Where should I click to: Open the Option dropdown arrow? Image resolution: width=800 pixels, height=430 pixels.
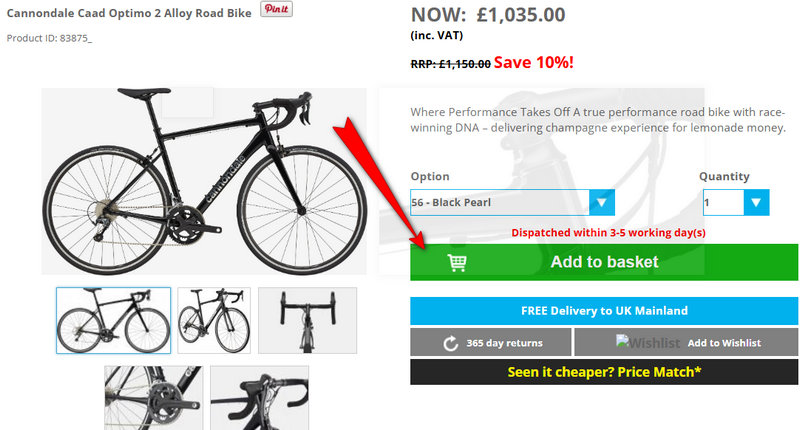pos(601,203)
